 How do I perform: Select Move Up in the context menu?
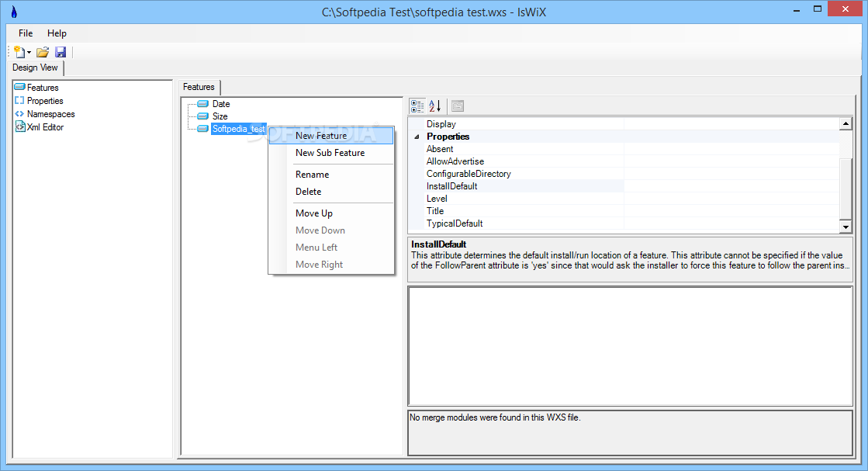(331, 213)
